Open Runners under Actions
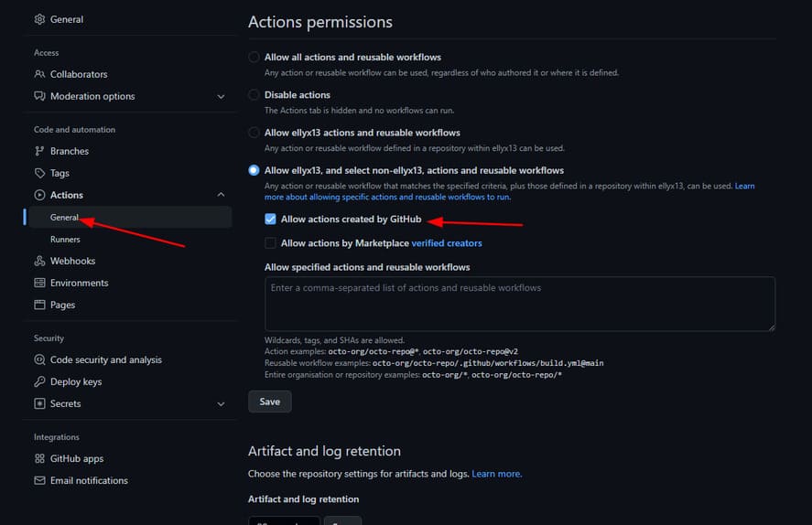The width and height of the screenshot is (812, 525). click(65, 239)
